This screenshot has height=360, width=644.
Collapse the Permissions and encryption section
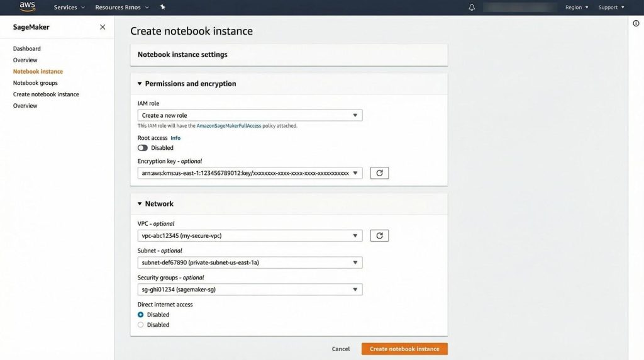click(140, 84)
